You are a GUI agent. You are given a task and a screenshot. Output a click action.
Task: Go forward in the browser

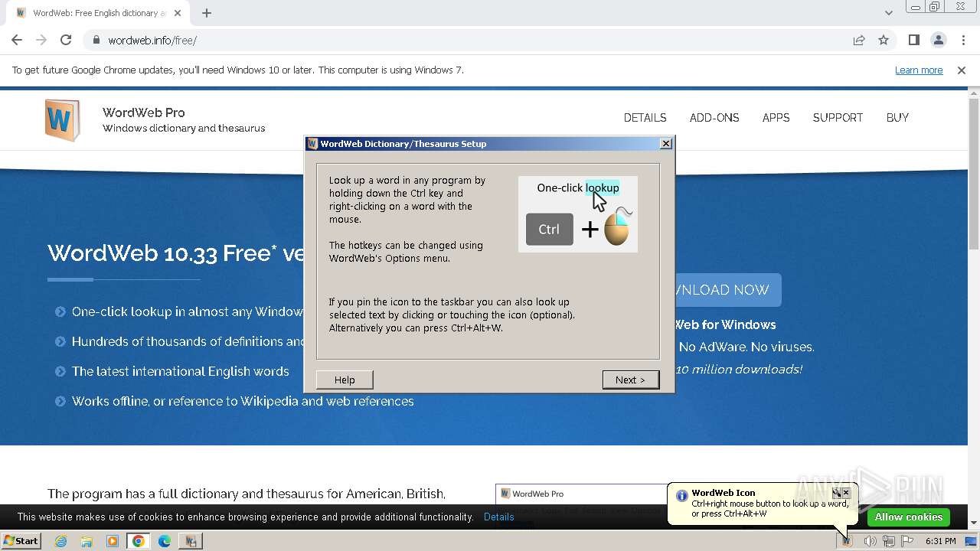coord(41,41)
